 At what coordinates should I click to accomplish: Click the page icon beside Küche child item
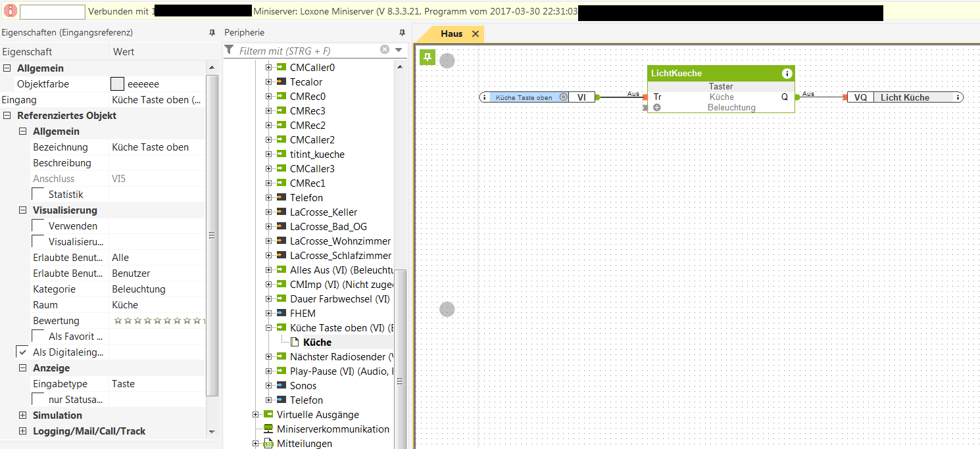click(295, 343)
